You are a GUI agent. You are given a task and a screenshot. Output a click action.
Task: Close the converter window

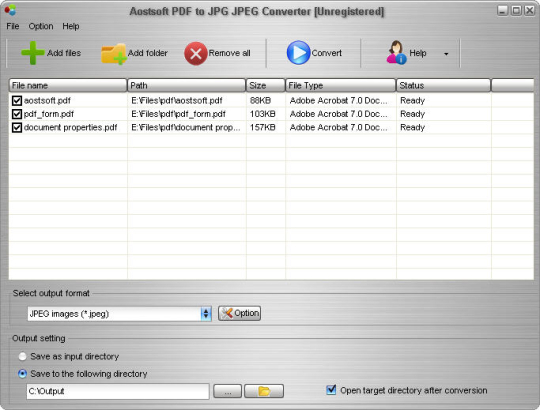[x=529, y=11]
